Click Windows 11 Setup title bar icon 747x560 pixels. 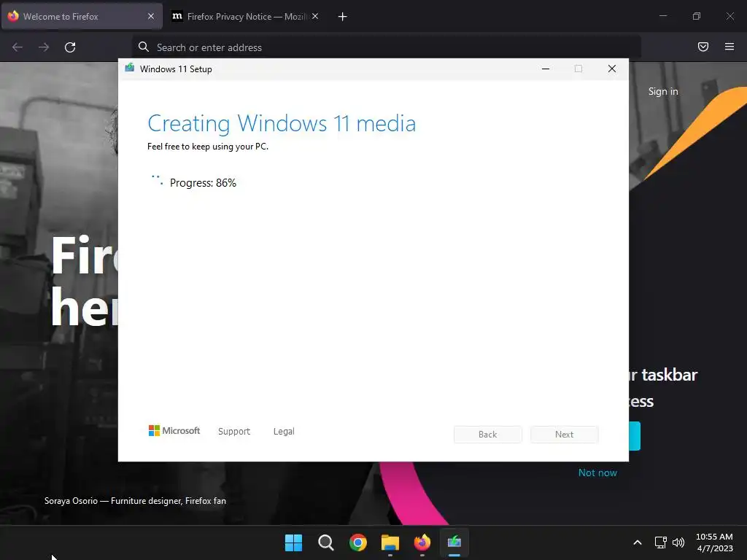pyautogui.click(x=130, y=68)
